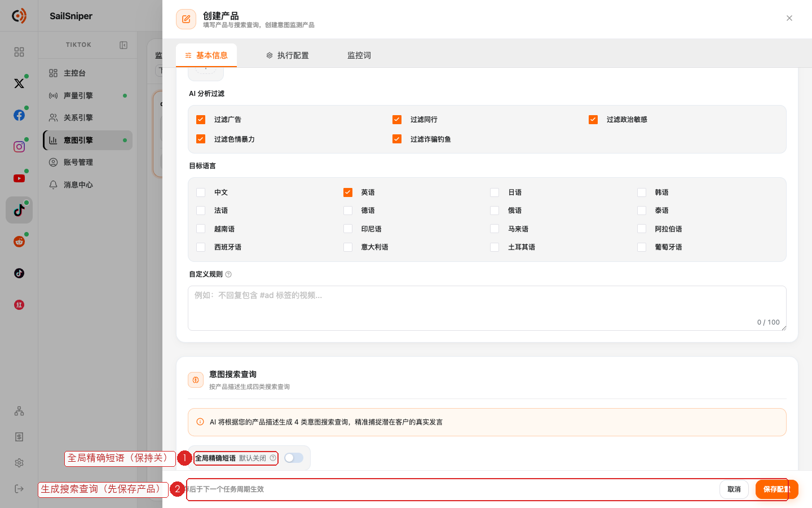Check the 土耳其语 target language
Viewport: 812px width, 508px height.
495,247
